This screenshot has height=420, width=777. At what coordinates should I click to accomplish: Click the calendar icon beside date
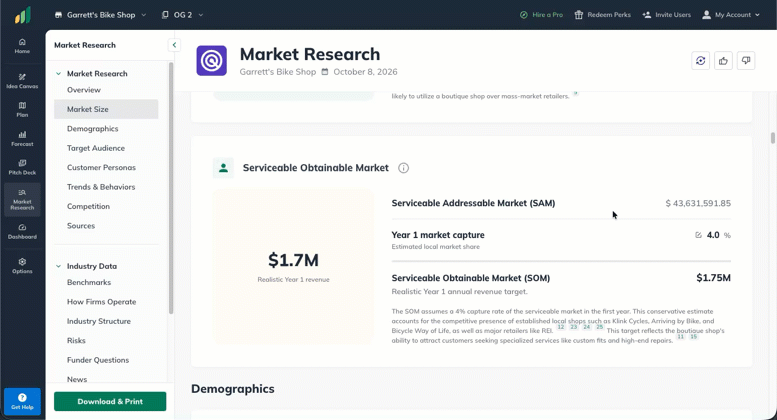325,72
